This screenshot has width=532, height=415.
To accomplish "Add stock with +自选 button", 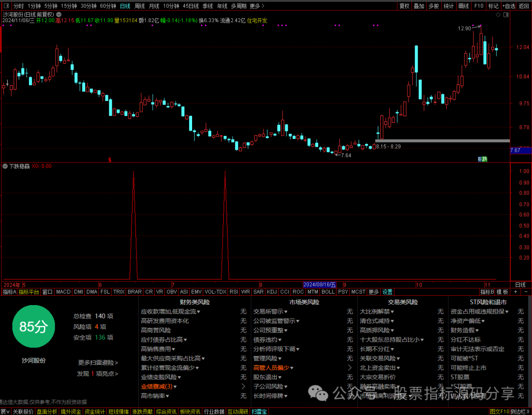I will coord(508,6).
